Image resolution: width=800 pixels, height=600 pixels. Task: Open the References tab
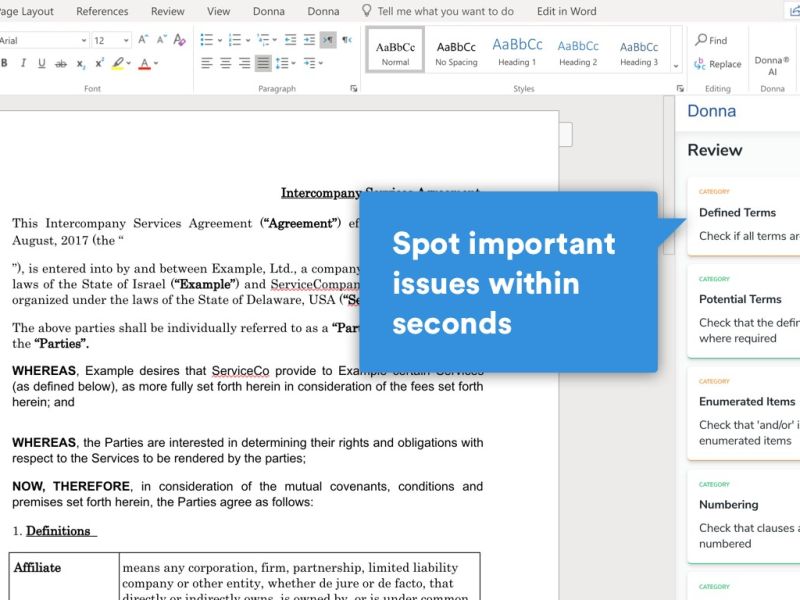102,11
